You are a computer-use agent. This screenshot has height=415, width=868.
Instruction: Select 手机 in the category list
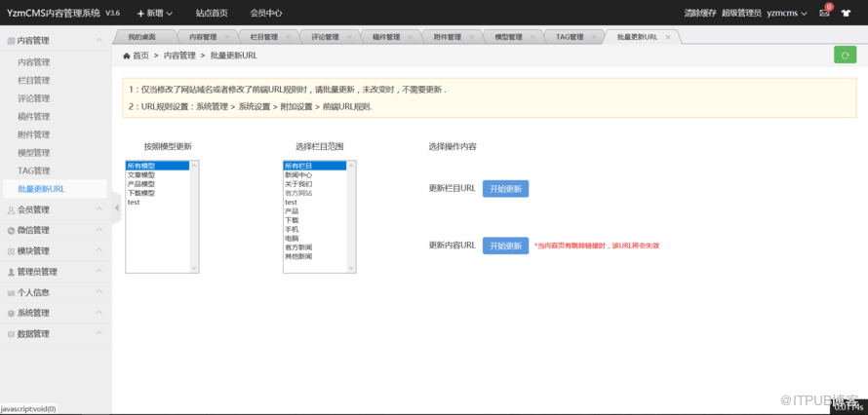pos(315,229)
